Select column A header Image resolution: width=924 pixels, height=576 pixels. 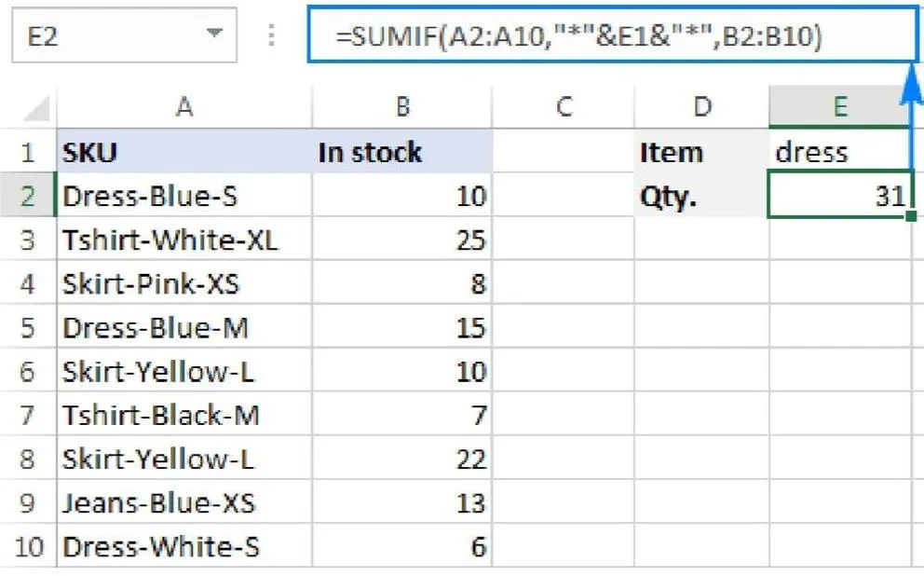(x=183, y=107)
